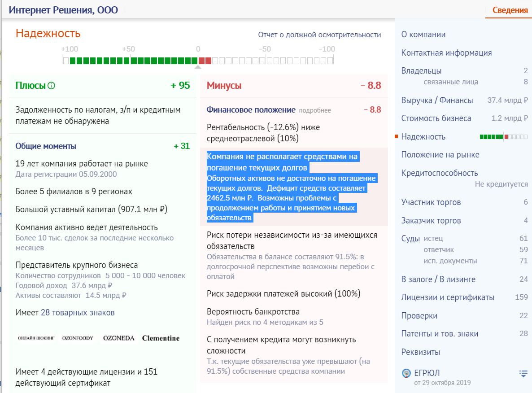Open Участник торгов section

click(431, 202)
